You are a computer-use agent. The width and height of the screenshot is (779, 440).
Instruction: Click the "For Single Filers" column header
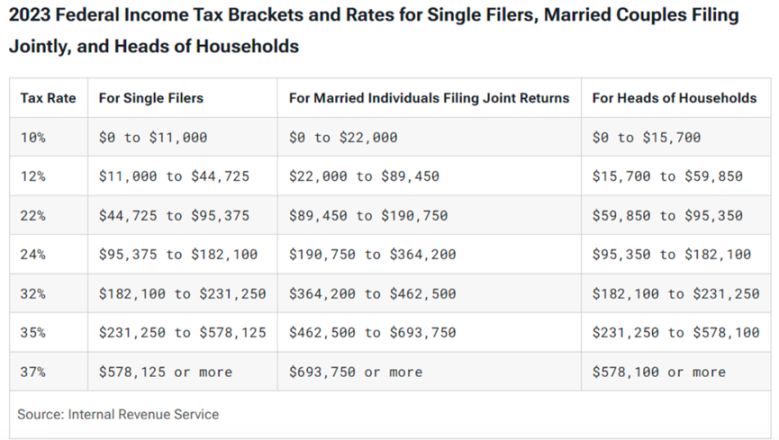[151, 98]
